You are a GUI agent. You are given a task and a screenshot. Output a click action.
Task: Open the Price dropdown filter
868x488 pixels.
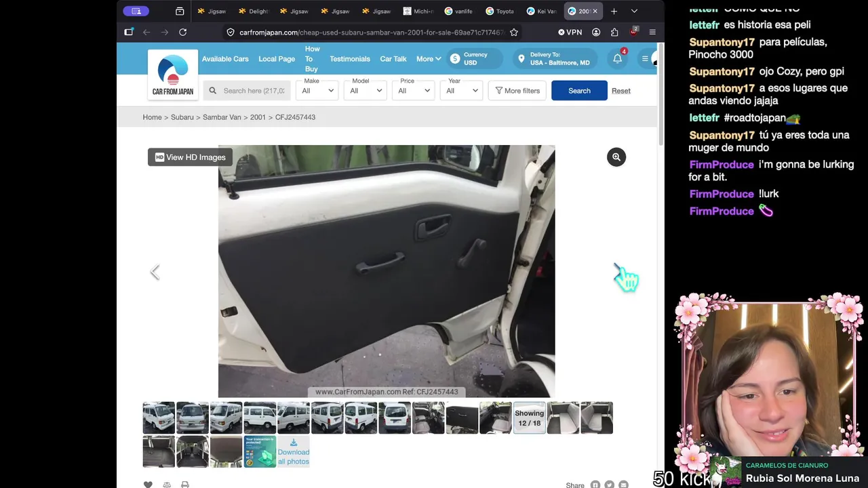(414, 90)
